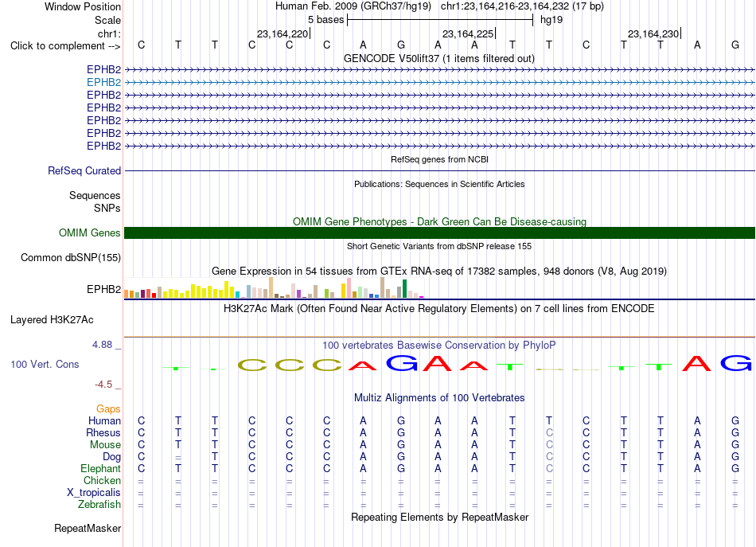This screenshot has height=547, width=756.
Task: Click the 'Window Position' track label
Action: pos(83,6)
